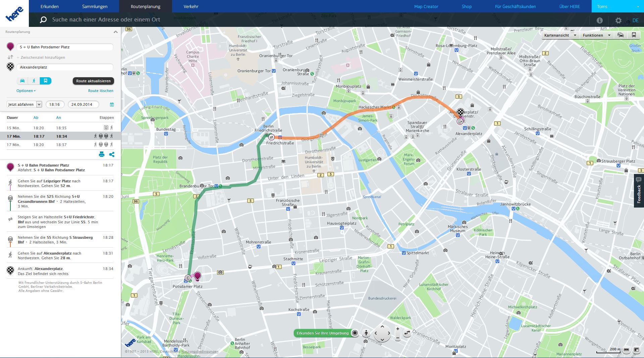Print the route directions

pos(102,154)
